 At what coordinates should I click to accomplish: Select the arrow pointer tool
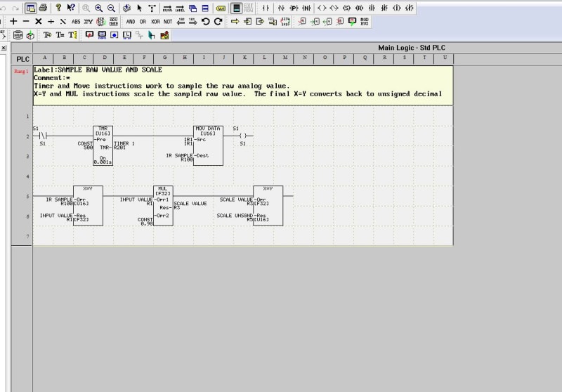coord(139,8)
